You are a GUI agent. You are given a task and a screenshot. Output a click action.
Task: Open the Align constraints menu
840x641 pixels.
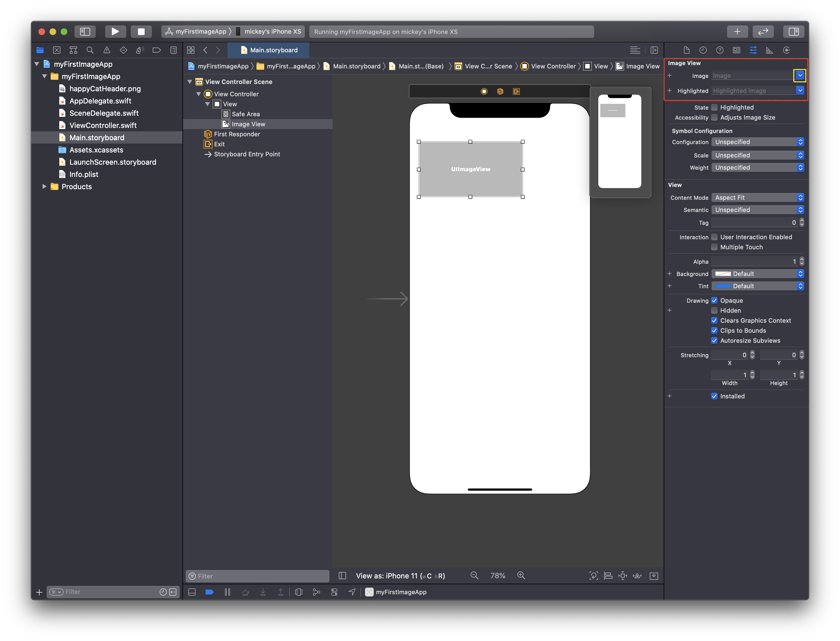(609, 576)
